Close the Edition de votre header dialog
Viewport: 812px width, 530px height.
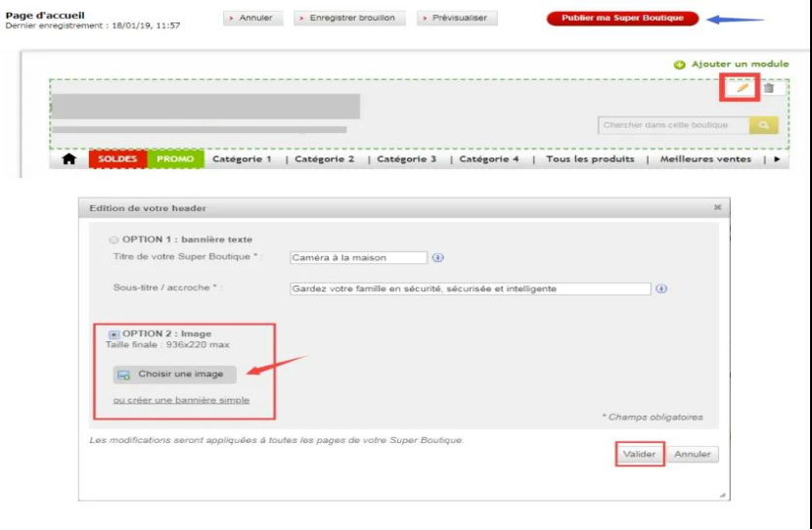click(x=717, y=207)
